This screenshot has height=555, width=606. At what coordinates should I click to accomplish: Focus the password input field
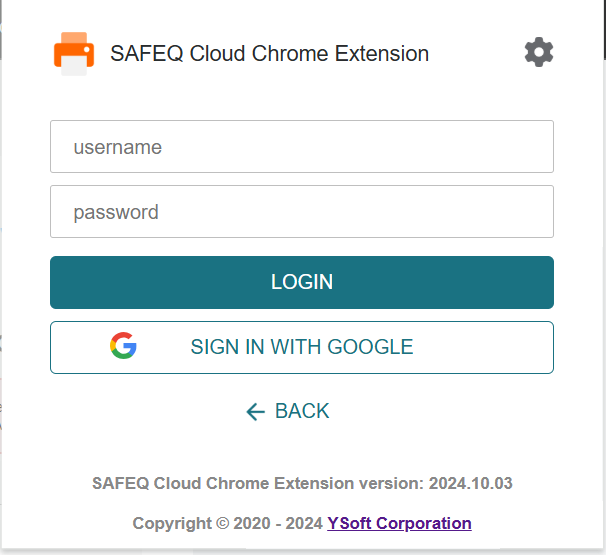pyautogui.click(x=302, y=211)
